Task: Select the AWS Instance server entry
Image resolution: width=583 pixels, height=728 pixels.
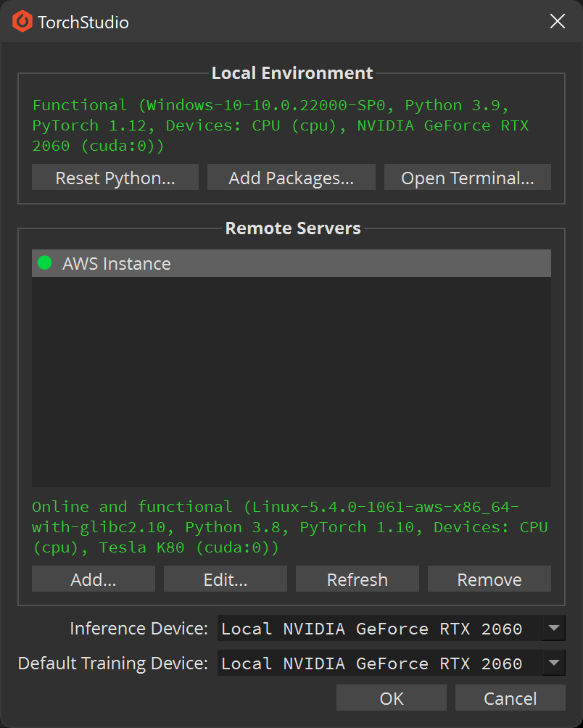Action: [291, 263]
